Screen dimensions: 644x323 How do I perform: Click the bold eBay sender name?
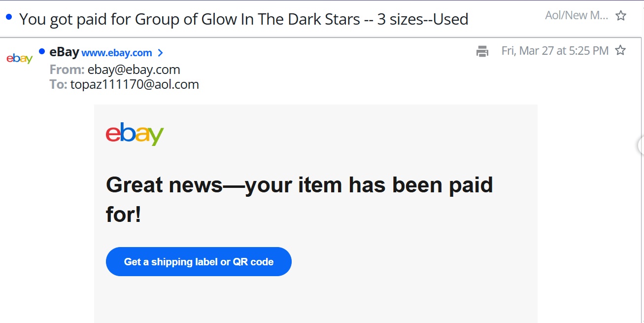(x=64, y=52)
